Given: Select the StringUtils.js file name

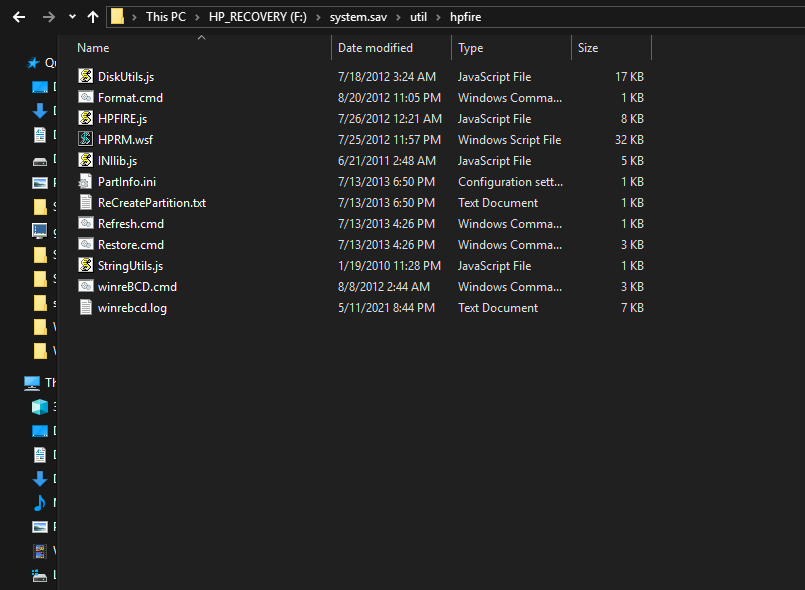Looking at the screenshot, I should pyautogui.click(x=130, y=266).
